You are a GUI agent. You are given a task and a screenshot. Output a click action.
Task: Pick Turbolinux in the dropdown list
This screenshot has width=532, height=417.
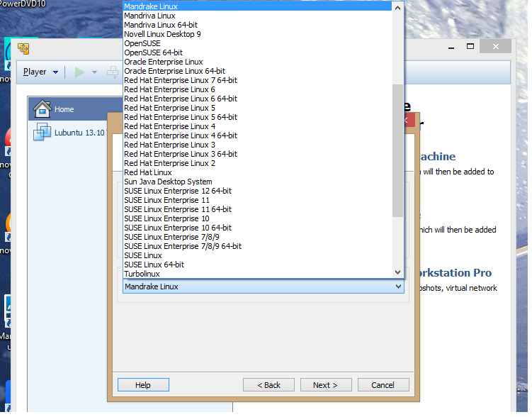tap(142, 274)
